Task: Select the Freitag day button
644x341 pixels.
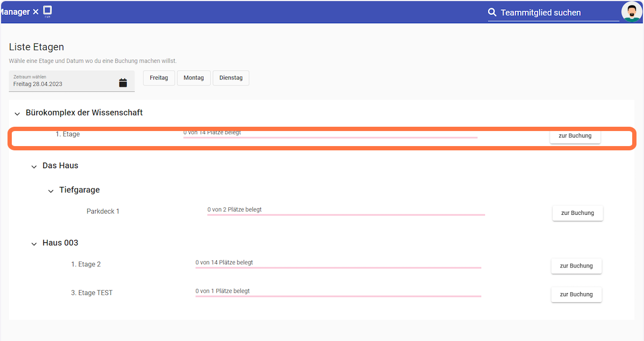Action: click(158, 78)
